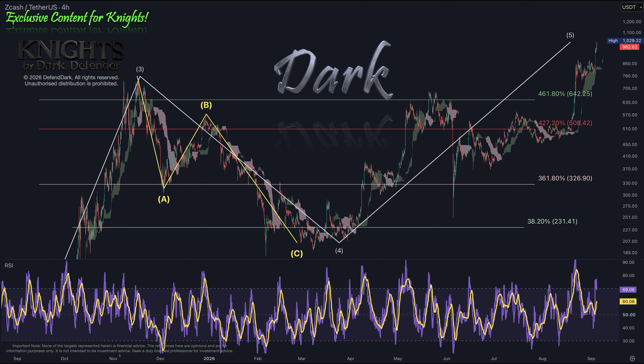
Task: Open the USDT currency dropdown
Action: 631,7
